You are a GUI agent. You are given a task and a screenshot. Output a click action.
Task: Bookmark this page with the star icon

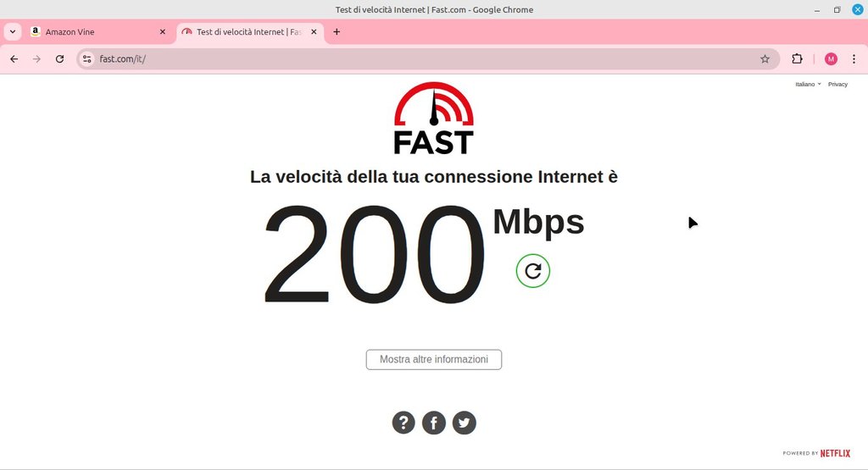765,59
